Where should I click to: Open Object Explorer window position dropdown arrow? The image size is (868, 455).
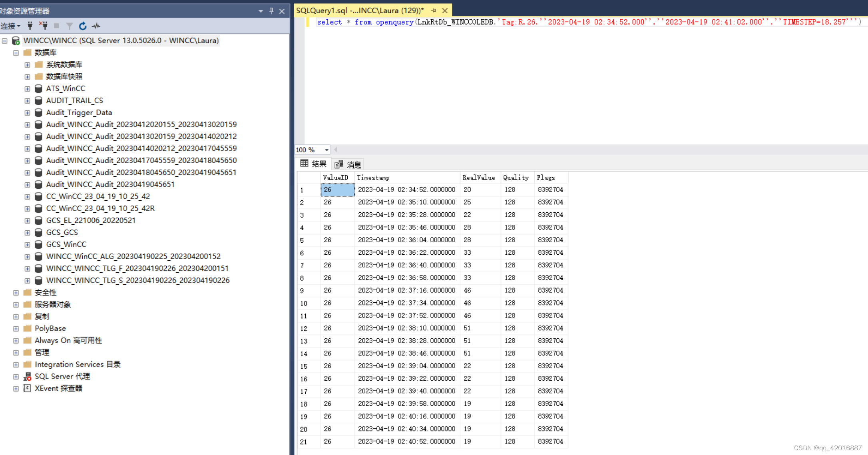pyautogui.click(x=261, y=11)
